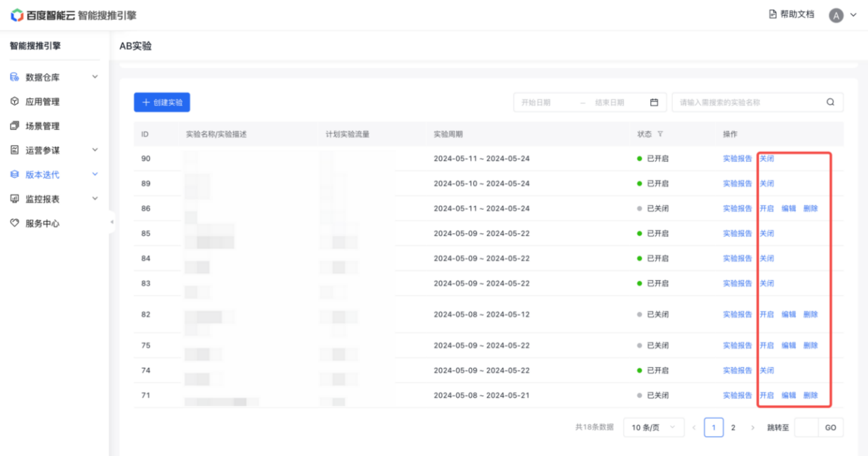The image size is (868, 456).
Task: Click 删除 for experiment 86
Action: point(811,208)
